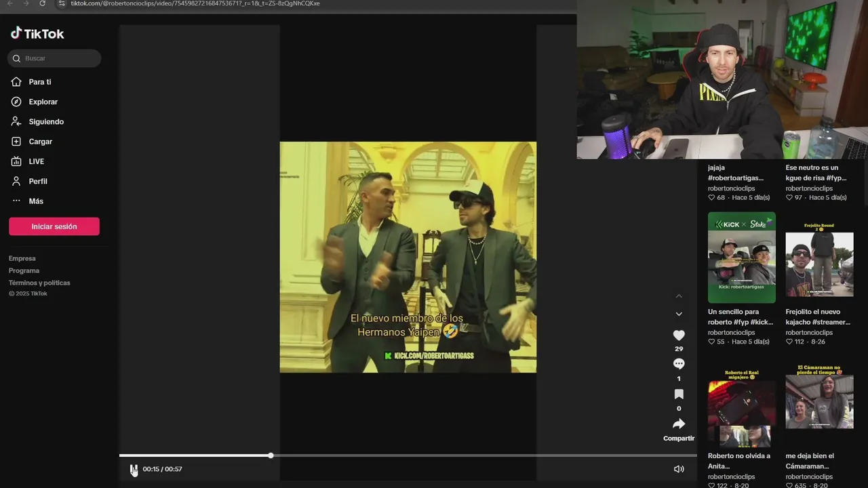This screenshot has height=488, width=868.
Task: Click the browser address bar URL
Action: tap(195, 3)
